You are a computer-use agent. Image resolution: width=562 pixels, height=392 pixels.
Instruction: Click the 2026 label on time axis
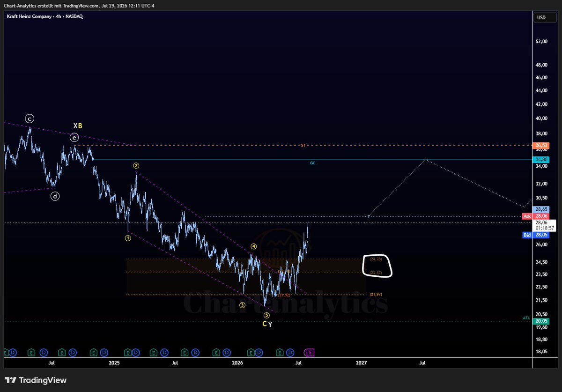click(x=238, y=362)
